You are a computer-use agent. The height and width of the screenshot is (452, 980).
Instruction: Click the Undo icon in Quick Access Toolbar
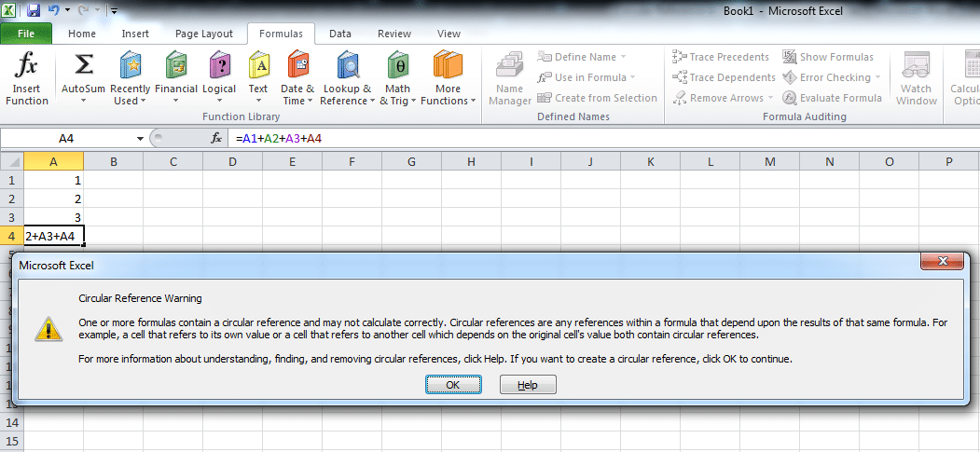(54, 10)
